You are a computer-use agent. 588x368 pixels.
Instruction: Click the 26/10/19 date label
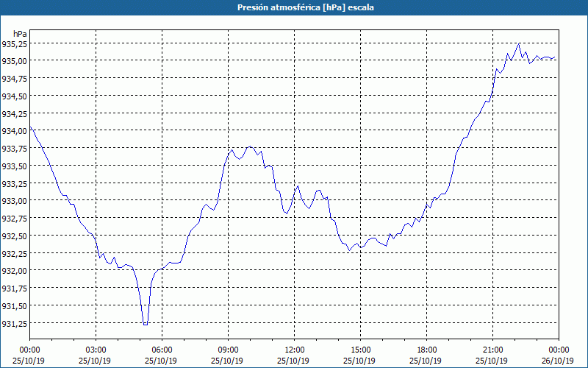tap(559, 361)
